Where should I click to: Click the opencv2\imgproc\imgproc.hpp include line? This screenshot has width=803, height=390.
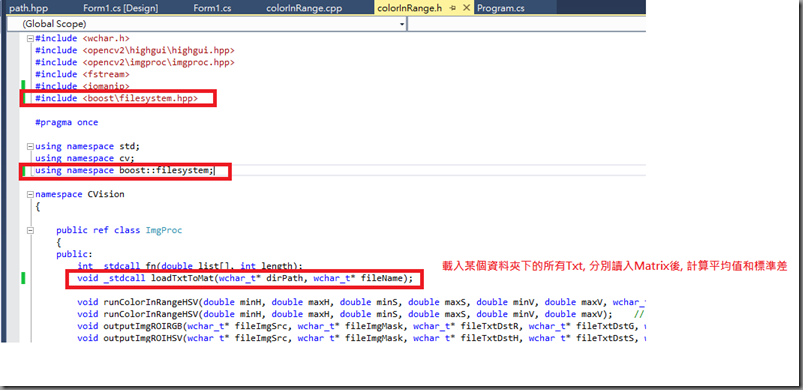click(135, 62)
